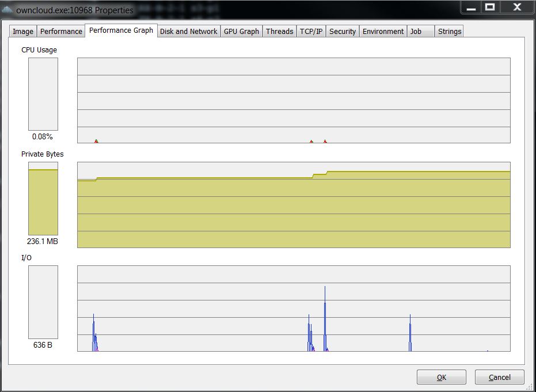The height and width of the screenshot is (392, 536).
Task: Click the CPU Usage label
Action: 39,50
